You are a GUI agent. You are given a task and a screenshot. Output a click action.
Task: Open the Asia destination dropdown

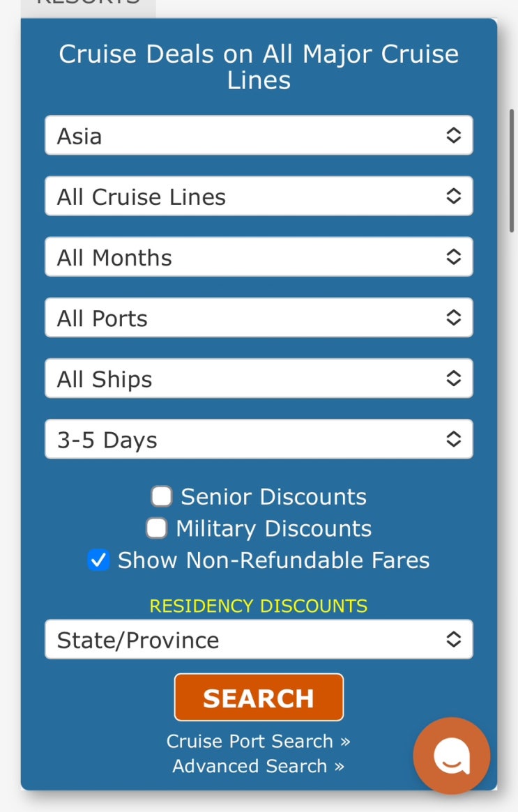click(x=244, y=135)
